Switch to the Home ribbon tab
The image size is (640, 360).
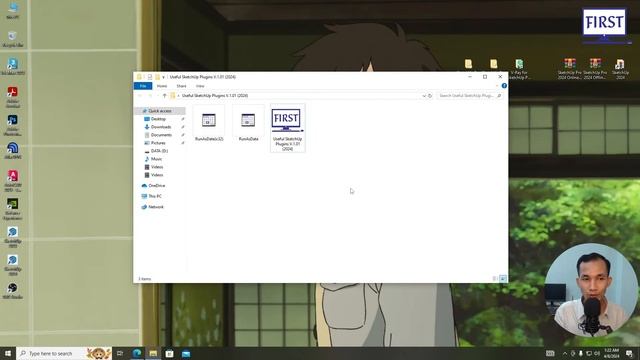pyautogui.click(x=162, y=86)
